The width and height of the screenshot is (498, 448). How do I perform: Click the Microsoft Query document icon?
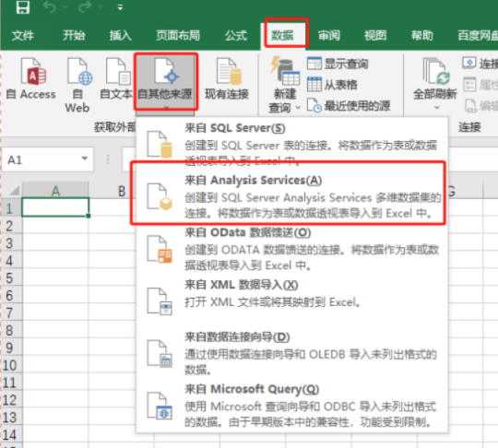tap(160, 406)
